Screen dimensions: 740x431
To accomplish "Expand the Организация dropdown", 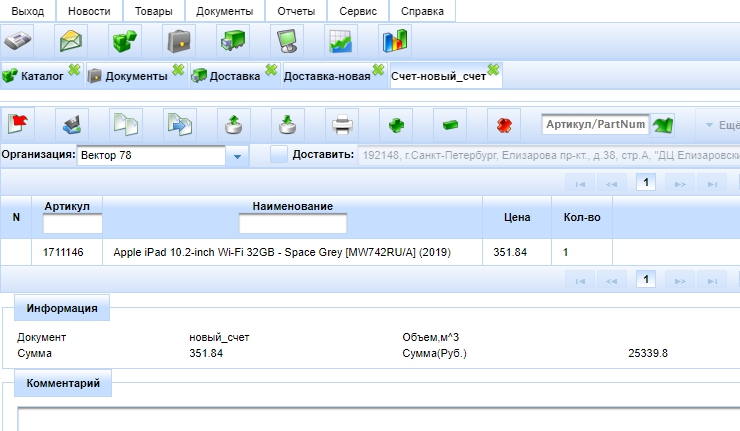I will tap(237, 156).
